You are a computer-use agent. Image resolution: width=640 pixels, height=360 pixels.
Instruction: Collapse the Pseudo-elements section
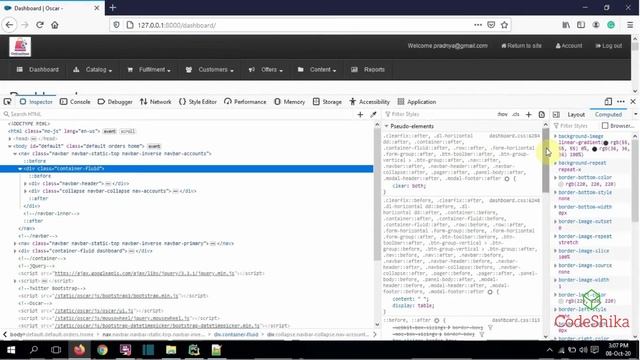[x=386, y=126]
